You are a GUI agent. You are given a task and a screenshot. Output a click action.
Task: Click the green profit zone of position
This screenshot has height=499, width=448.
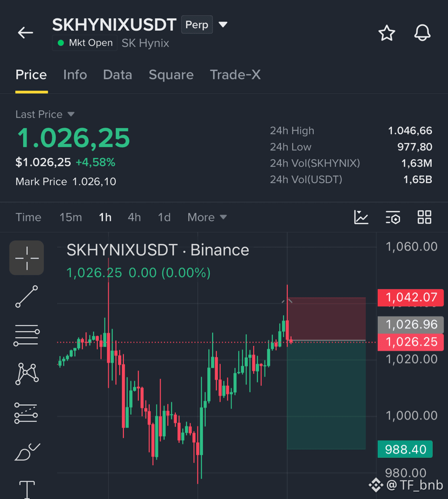click(x=326, y=395)
